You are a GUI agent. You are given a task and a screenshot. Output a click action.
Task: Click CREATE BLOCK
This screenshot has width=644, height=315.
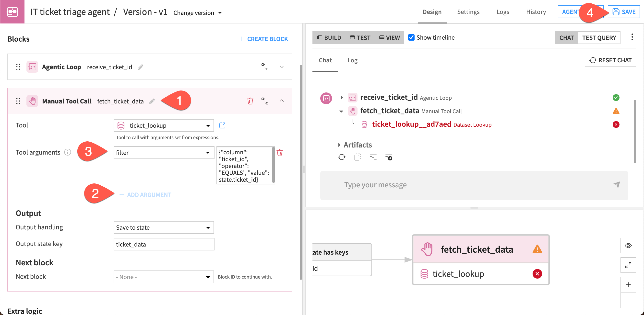263,39
